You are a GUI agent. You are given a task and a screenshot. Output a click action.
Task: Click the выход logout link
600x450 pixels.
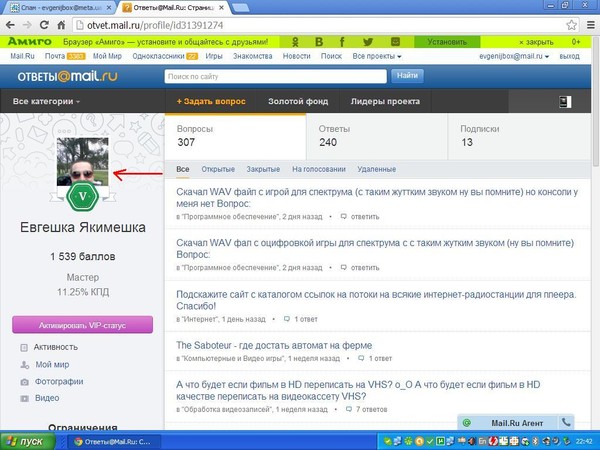tap(569, 56)
